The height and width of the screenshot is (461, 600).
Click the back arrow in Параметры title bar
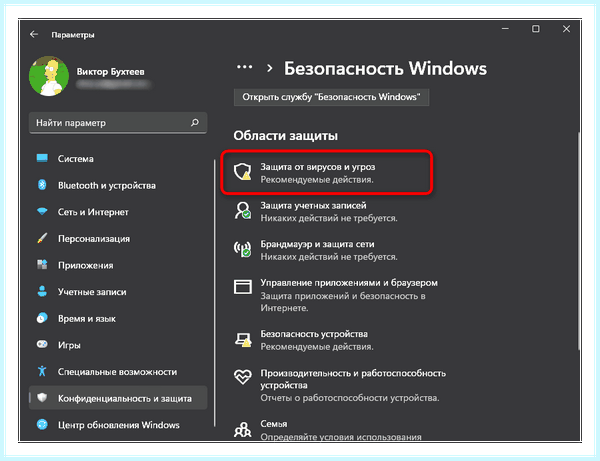tap(34, 34)
